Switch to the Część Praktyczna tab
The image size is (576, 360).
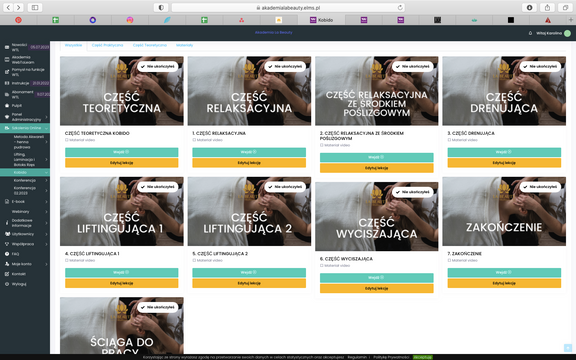(x=107, y=45)
